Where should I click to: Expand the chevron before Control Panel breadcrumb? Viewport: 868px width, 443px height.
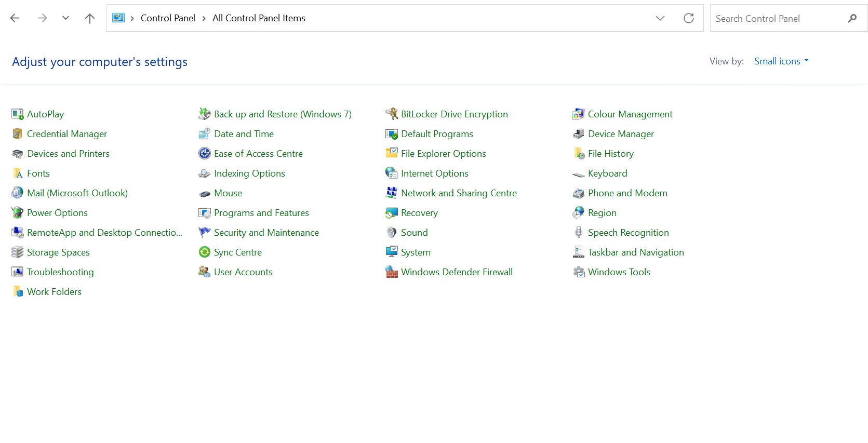(x=132, y=18)
